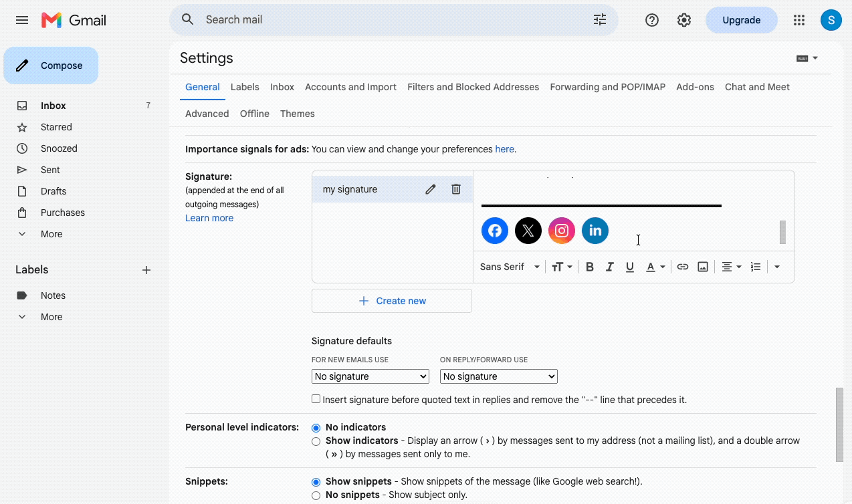
Task: Open the align dropdown
Action: tap(732, 267)
